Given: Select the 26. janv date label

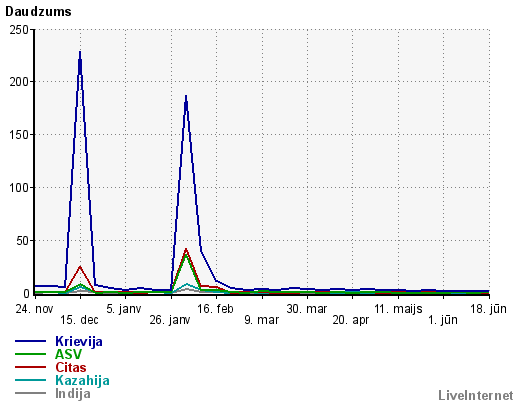Looking at the screenshot, I should [170, 320].
